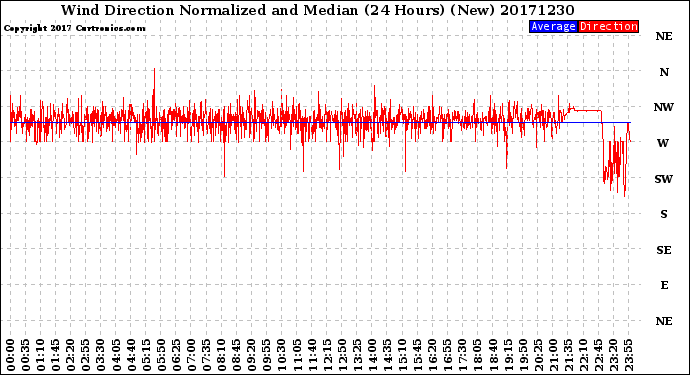This screenshot has height=375, width=690.
Task: Click the SW direction axis label
Action: [x=664, y=179]
